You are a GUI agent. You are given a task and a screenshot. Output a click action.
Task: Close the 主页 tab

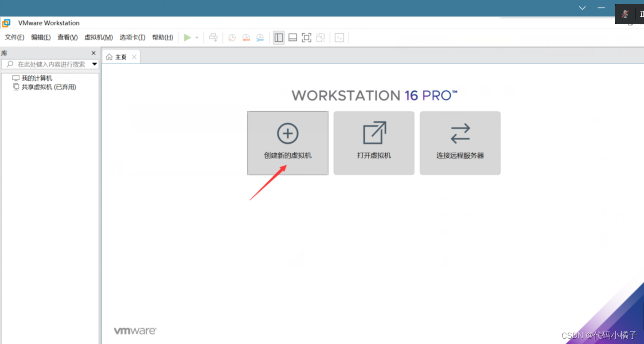[x=134, y=57]
